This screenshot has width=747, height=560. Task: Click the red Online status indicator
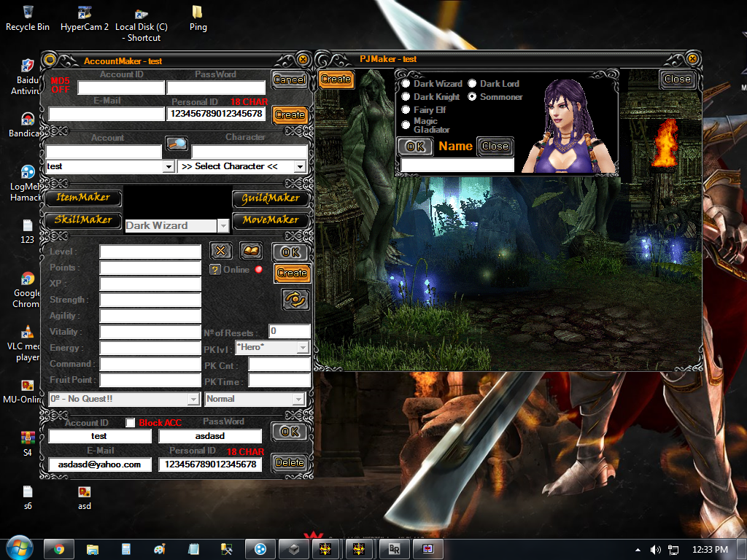(259, 270)
